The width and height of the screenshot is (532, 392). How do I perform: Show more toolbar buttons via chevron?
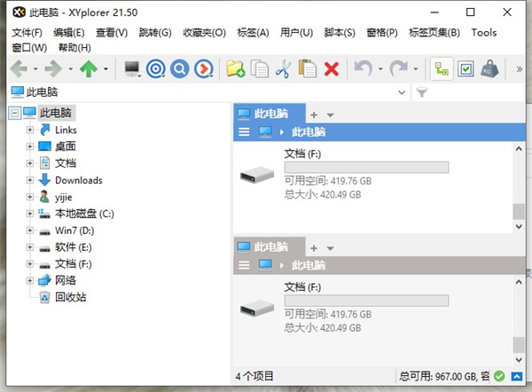click(519, 69)
